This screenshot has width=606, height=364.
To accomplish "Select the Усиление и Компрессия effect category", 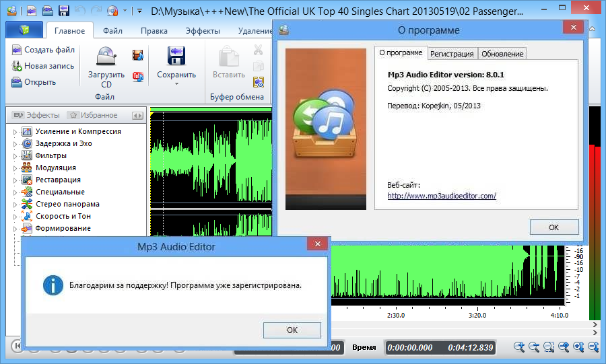I will 78,131.
